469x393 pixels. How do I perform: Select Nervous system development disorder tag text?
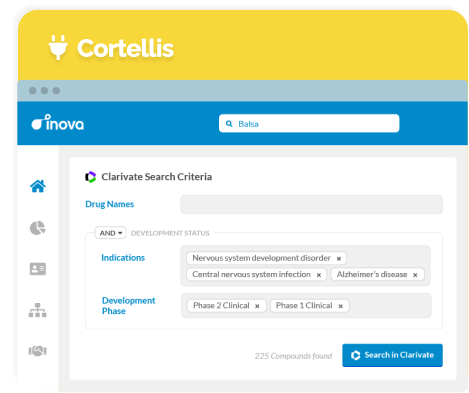click(x=261, y=258)
